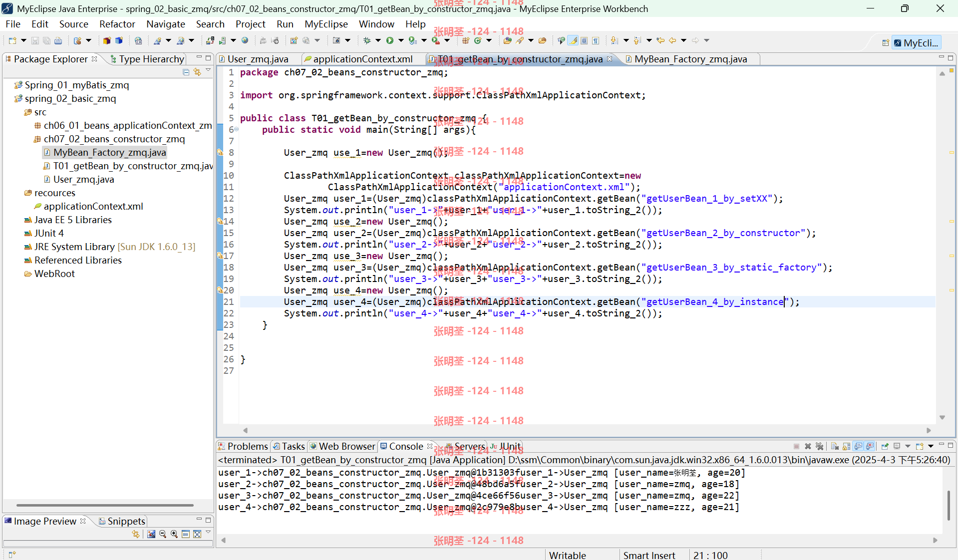Image resolution: width=958 pixels, height=560 pixels.
Task: Open Next Annotation dropdown arrow
Action: pyautogui.click(x=626, y=40)
